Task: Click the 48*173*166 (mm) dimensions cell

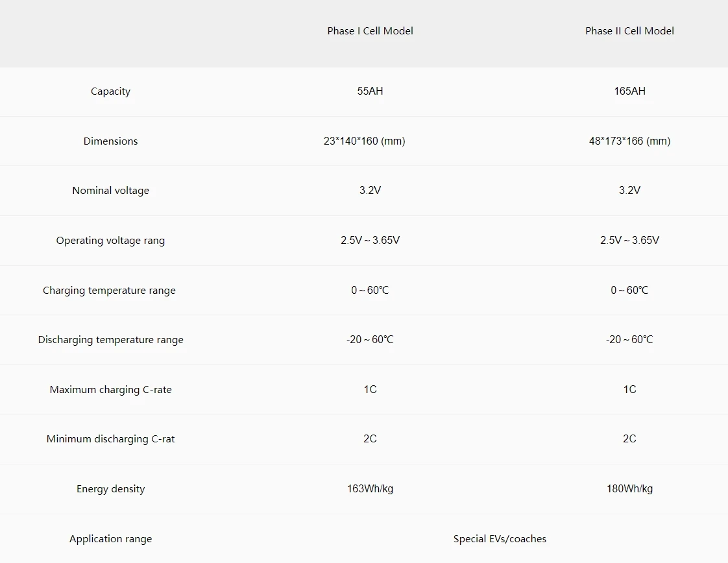Action: pos(629,141)
